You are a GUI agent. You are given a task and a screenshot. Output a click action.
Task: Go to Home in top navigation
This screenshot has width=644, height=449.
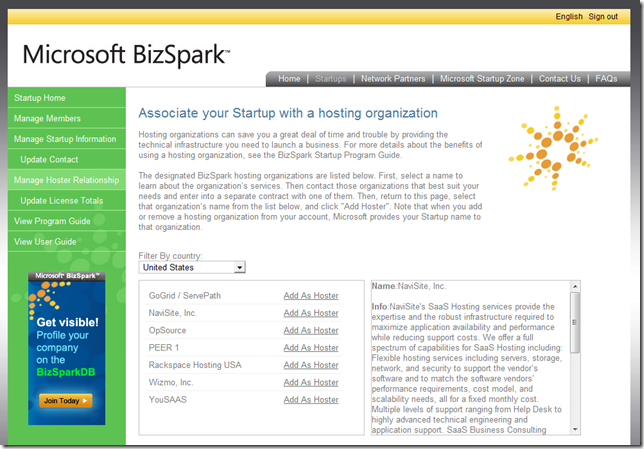point(289,78)
